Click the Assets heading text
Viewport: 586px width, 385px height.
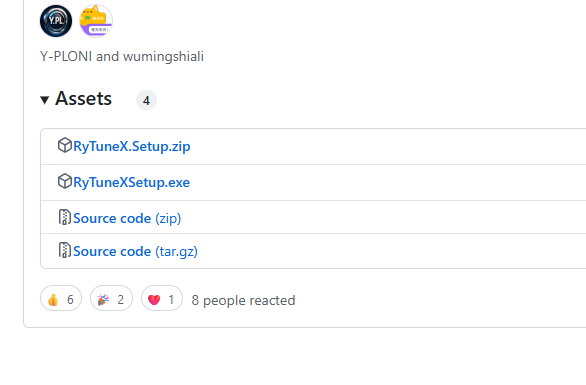click(83, 99)
